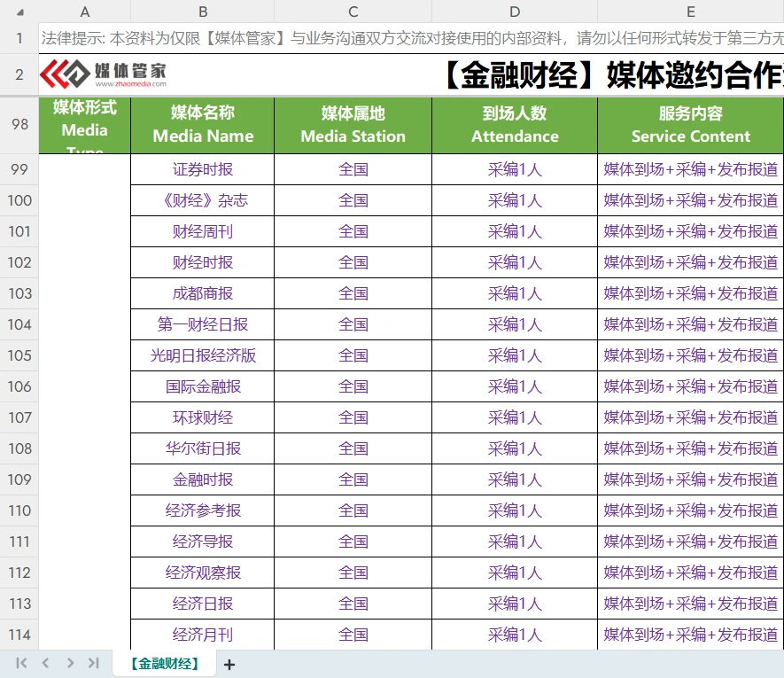Click 采编1人 in the 经济日报 row
The image size is (784, 678).
pos(515,604)
